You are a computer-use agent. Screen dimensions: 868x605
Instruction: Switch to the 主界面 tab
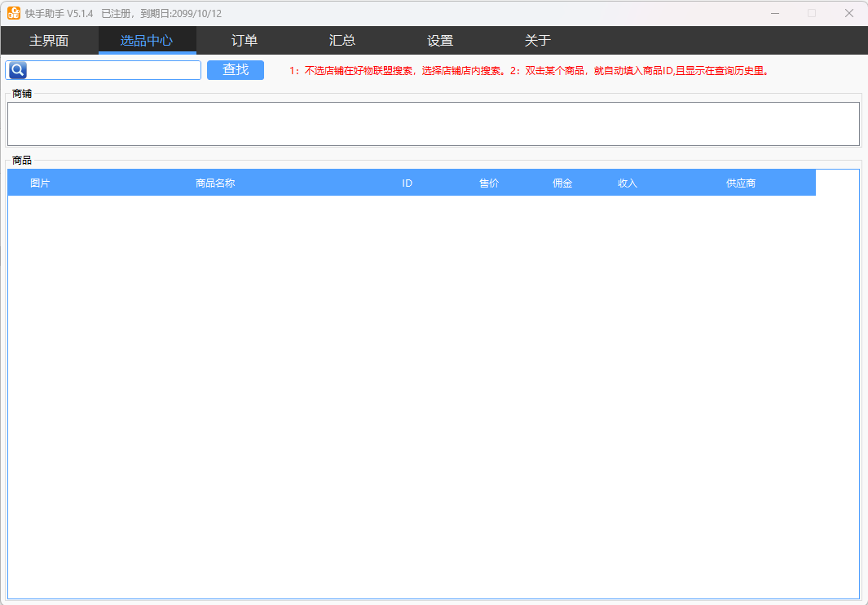49,41
